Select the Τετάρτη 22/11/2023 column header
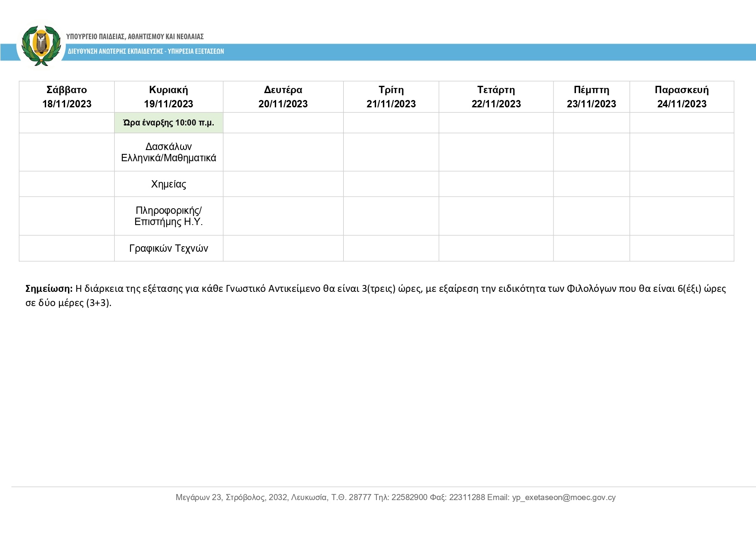This screenshot has height=535, width=756. point(496,97)
